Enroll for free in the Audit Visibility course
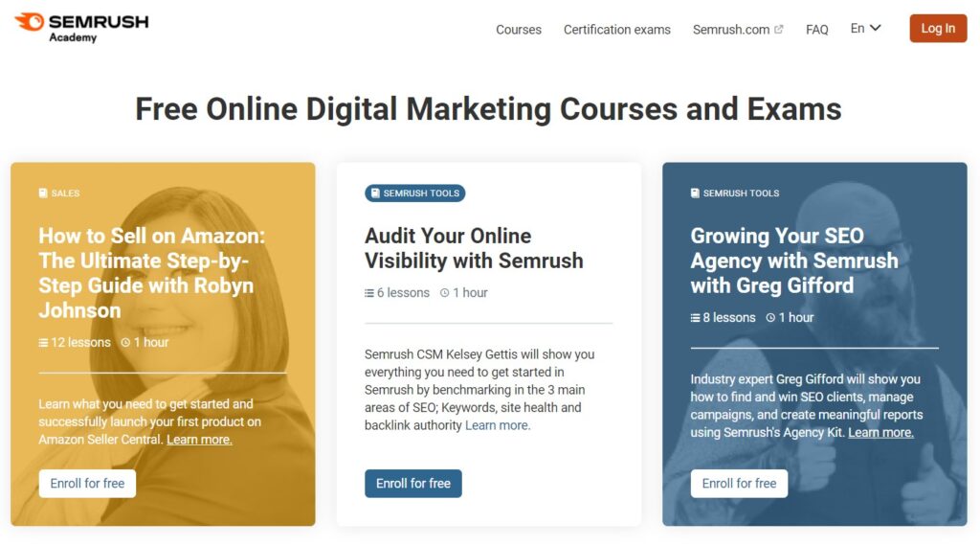The width and height of the screenshot is (980, 546). pos(413,484)
